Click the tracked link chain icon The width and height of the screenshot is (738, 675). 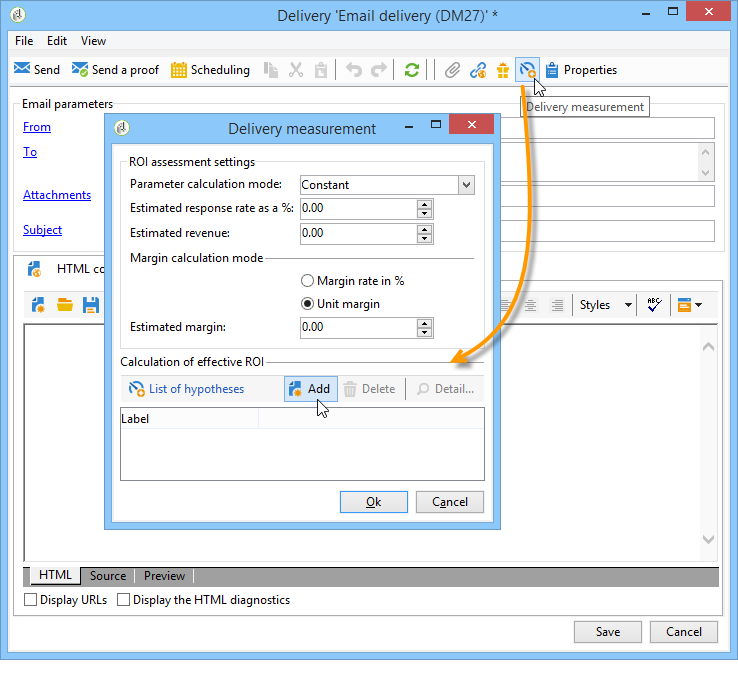click(478, 70)
